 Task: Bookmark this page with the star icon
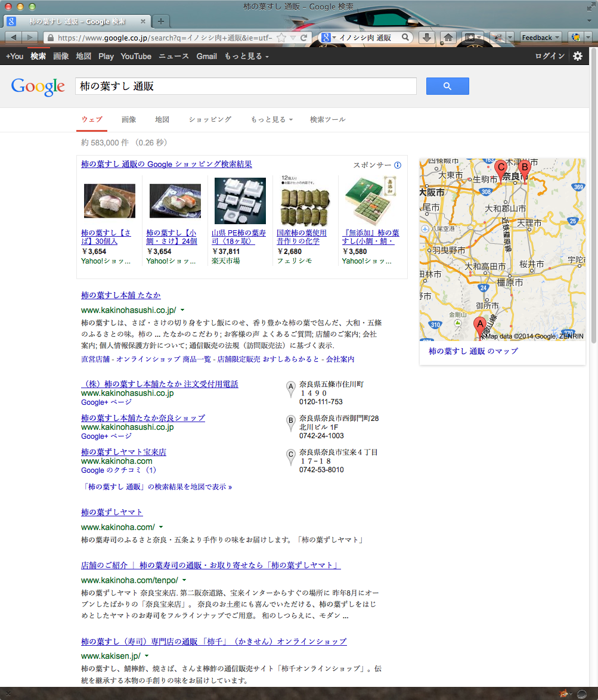tap(281, 38)
